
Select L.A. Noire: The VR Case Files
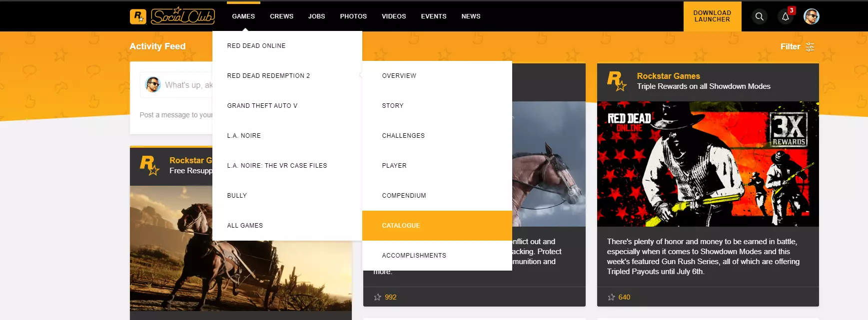point(287,166)
